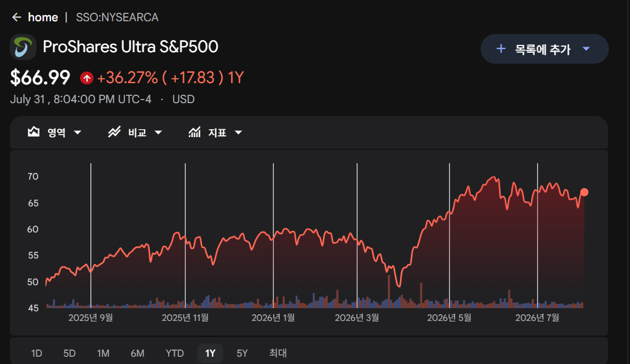Click the +36.27% change text

(x=127, y=78)
